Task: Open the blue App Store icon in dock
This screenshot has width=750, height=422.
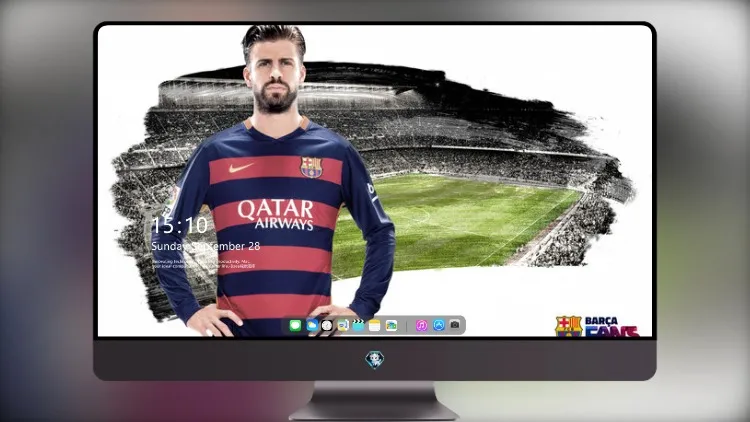Action: pyautogui.click(x=439, y=325)
